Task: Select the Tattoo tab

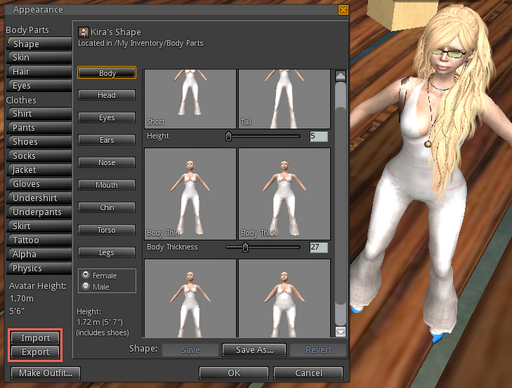Action: pos(39,240)
